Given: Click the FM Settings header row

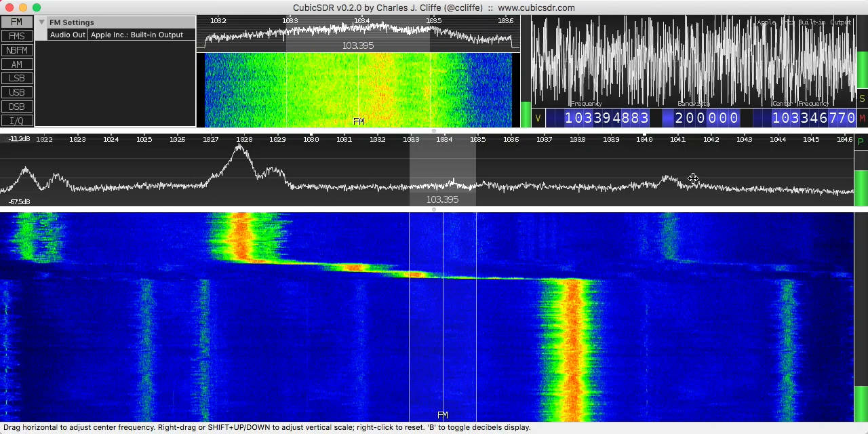Looking at the screenshot, I should click(x=115, y=22).
